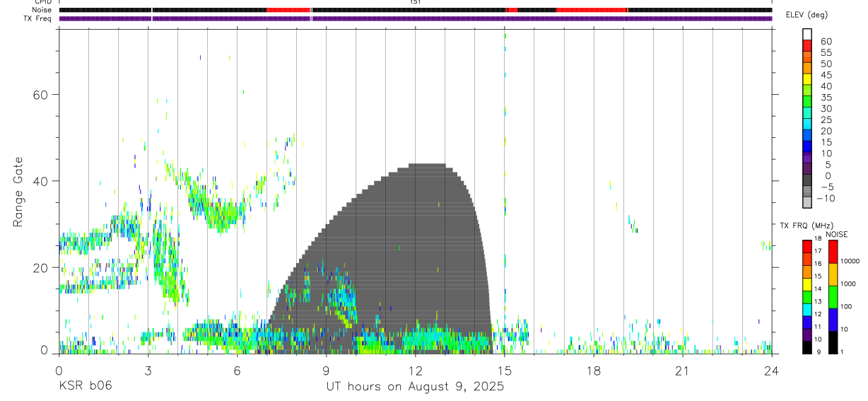
Task: Click the x-axis tick label "12"
Action: coord(415,370)
